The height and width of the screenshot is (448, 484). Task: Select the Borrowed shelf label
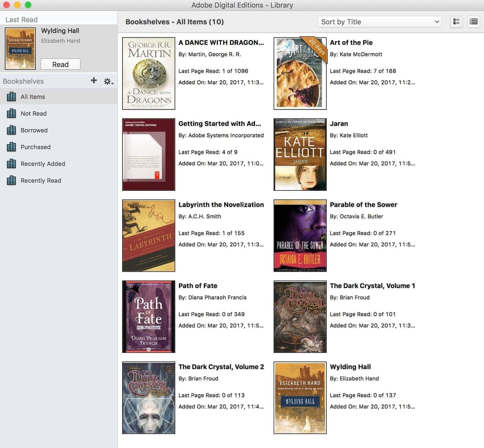34,130
